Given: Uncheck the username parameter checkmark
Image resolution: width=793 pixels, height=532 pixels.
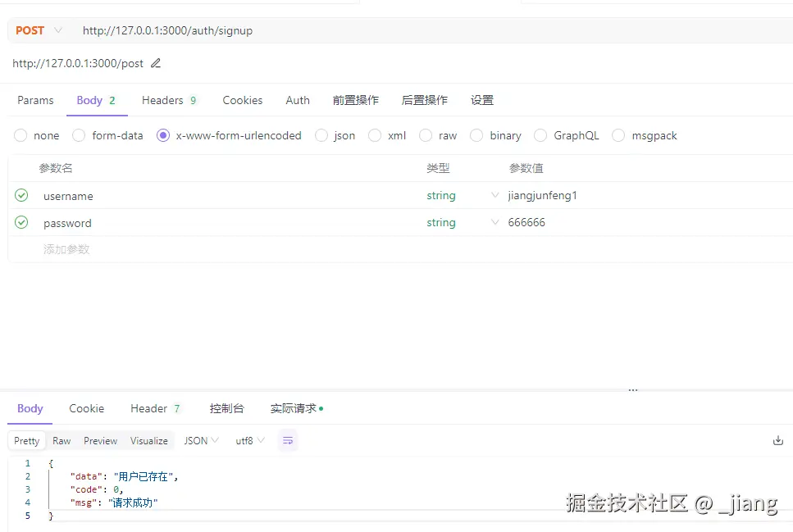Looking at the screenshot, I should 21,195.
